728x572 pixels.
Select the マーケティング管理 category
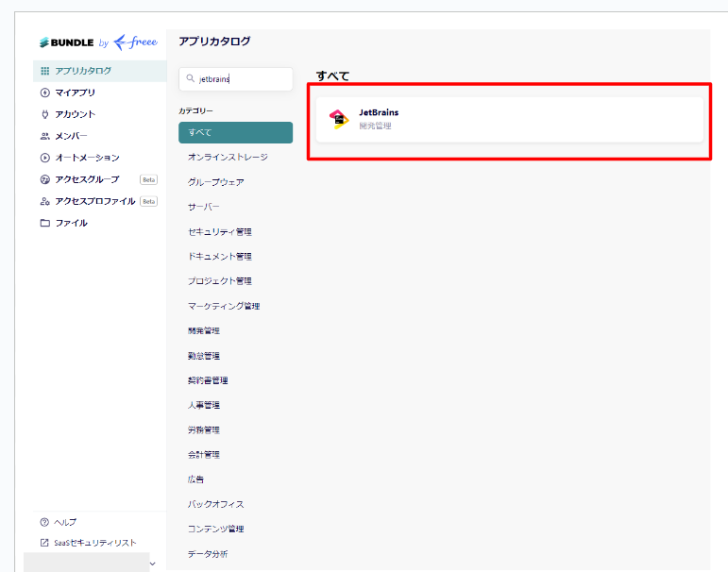point(224,306)
